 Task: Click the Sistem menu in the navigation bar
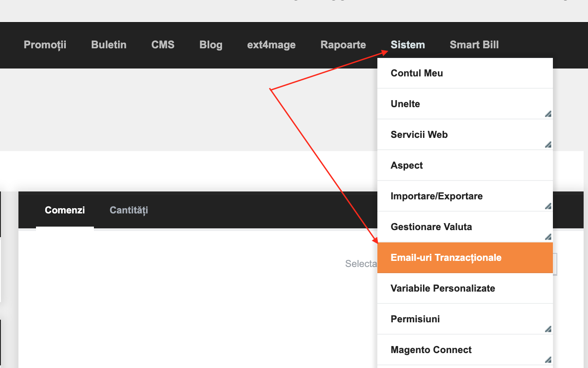click(408, 45)
